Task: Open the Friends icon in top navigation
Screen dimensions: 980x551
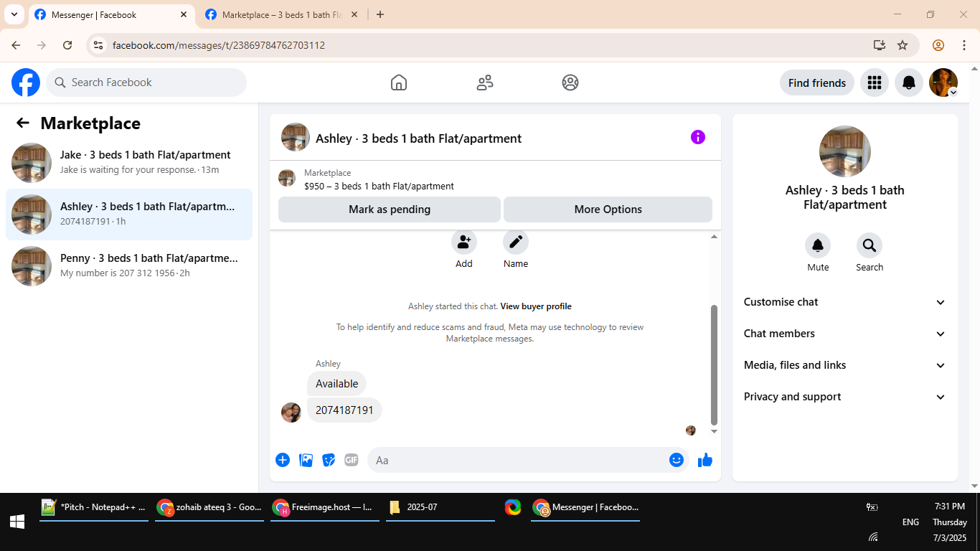Action: point(485,83)
